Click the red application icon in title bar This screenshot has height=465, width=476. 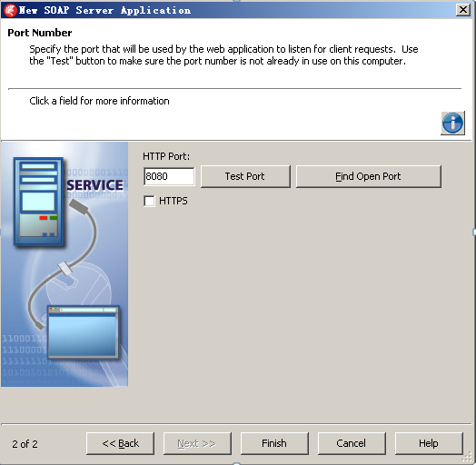(x=10, y=10)
